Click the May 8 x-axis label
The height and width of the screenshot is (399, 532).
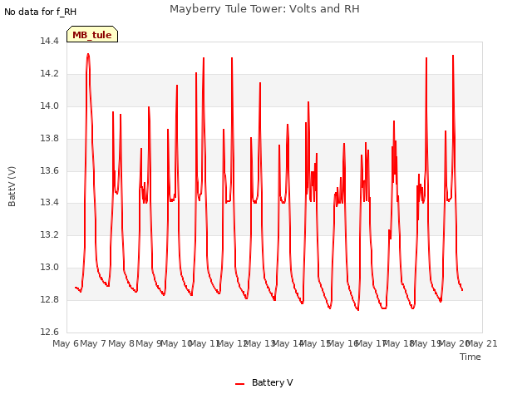(121, 343)
